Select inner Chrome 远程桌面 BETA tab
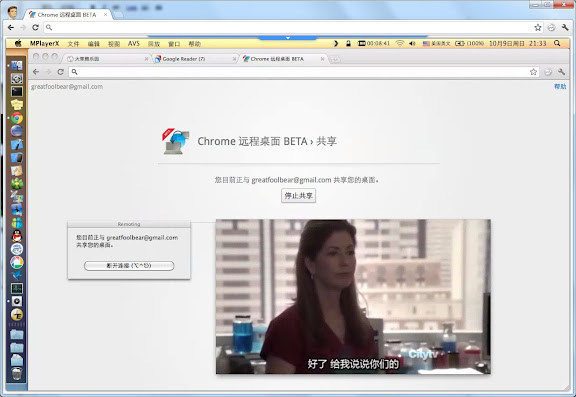The width and height of the screenshot is (576, 397). (283, 59)
